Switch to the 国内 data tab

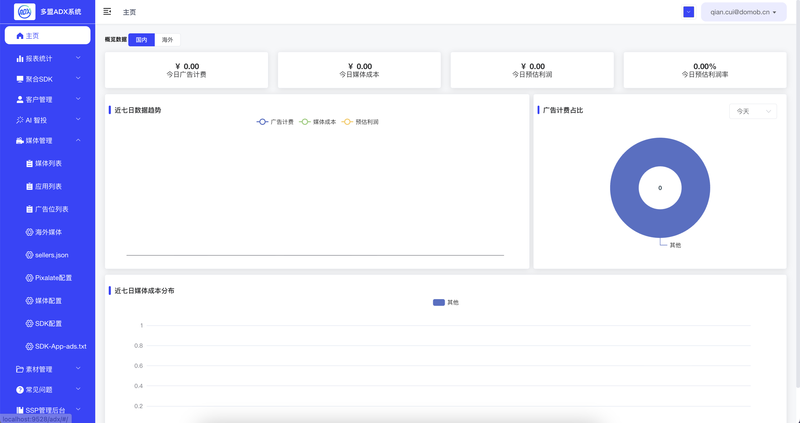141,40
